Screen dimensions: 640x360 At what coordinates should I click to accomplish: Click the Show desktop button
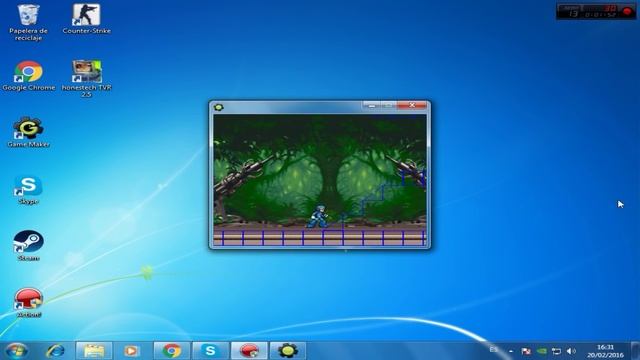(635, 351)
